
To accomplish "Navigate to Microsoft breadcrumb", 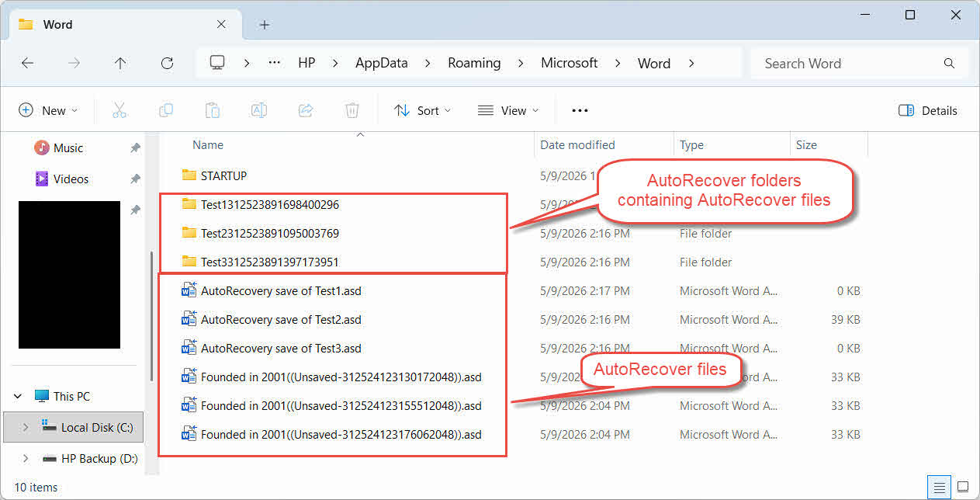I will [x=570, y=64].
